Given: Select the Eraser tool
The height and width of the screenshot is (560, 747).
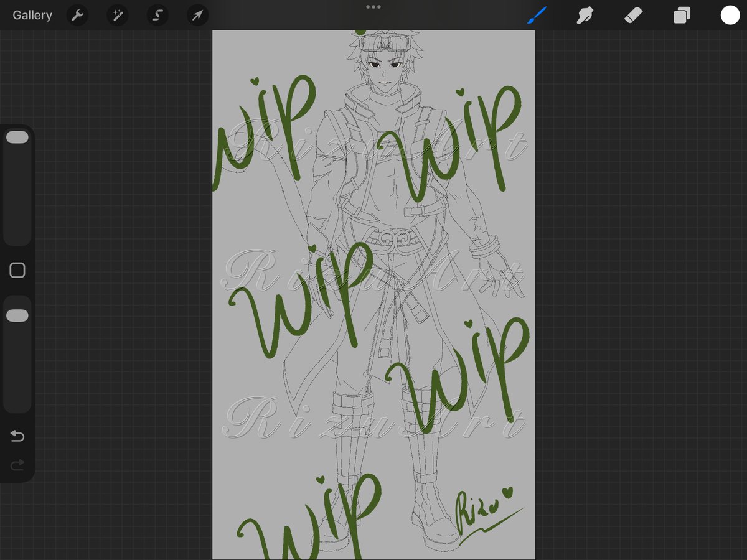Looking at the screenshot, I should click(x=633, y=15).
